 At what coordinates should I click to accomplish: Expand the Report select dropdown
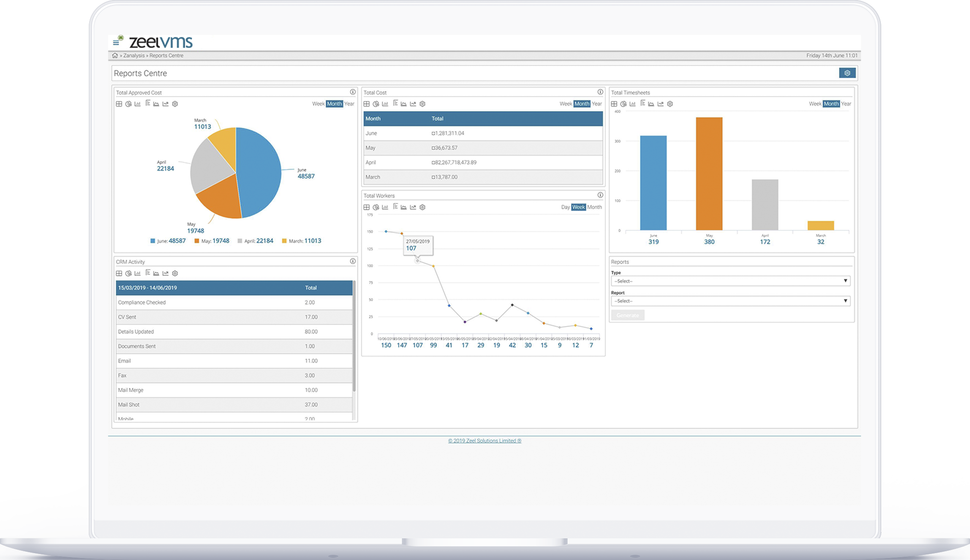[x=730, y=301]
